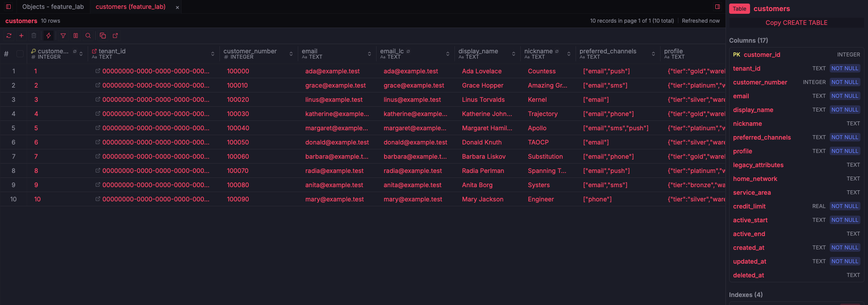Click the Table badge beside customers
This screenshot has width=868, height=305.
click(739, 8)
